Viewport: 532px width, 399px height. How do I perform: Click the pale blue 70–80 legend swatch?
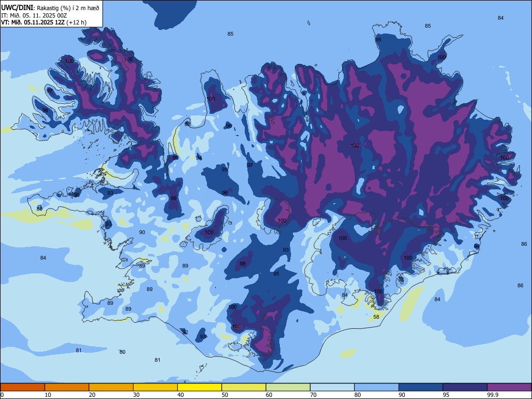[x=332, y=387]
